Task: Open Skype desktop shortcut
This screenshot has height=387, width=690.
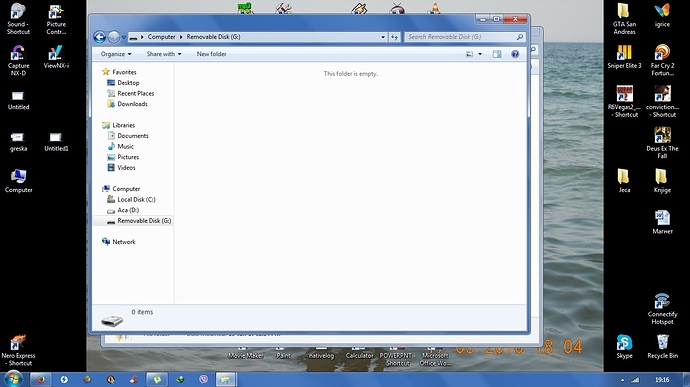Action: pyautogui.click(x=624, y=346)
